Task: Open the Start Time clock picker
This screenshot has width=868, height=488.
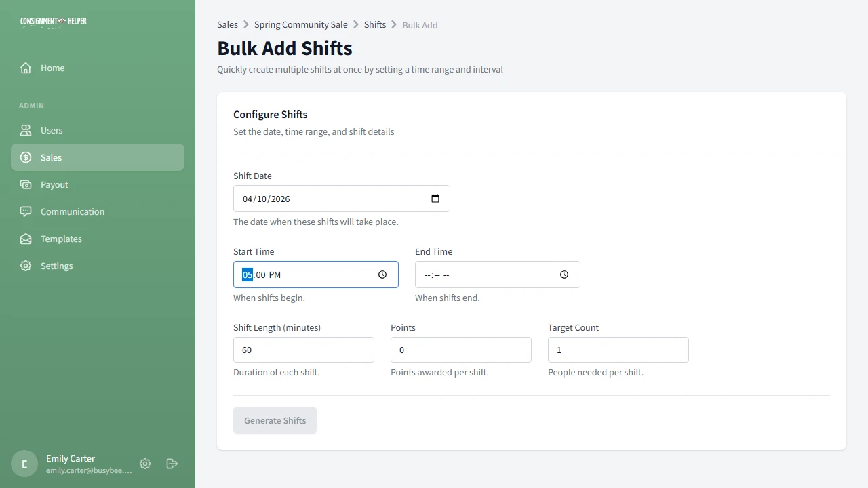Action: tap(381, 274)
